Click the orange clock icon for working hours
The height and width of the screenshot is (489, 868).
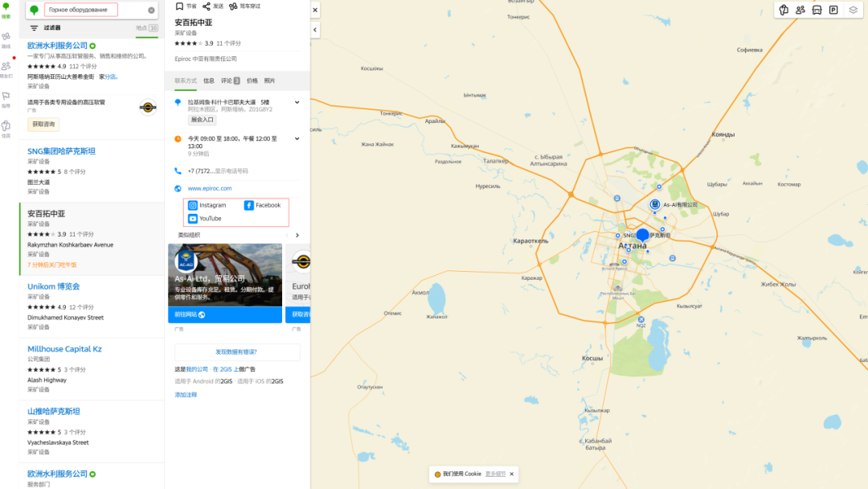click(x=178, y=139)
